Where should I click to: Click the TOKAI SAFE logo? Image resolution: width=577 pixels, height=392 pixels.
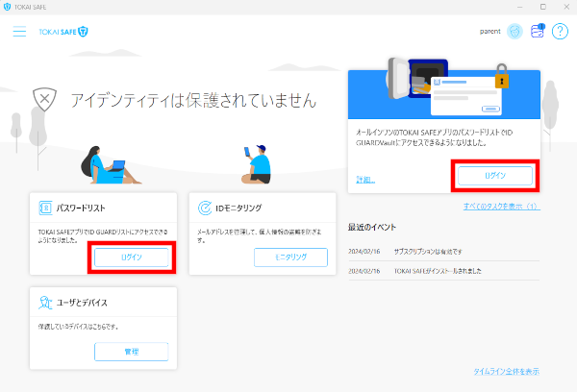coord(63,32)
